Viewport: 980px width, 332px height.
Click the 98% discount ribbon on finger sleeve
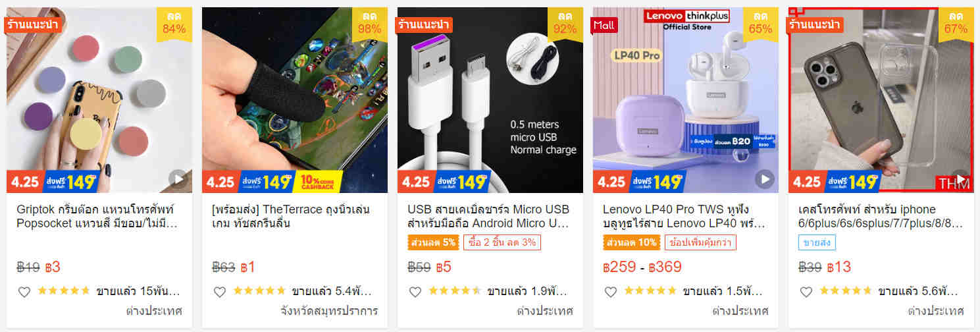pyautogui.click(x=370, y=24)
